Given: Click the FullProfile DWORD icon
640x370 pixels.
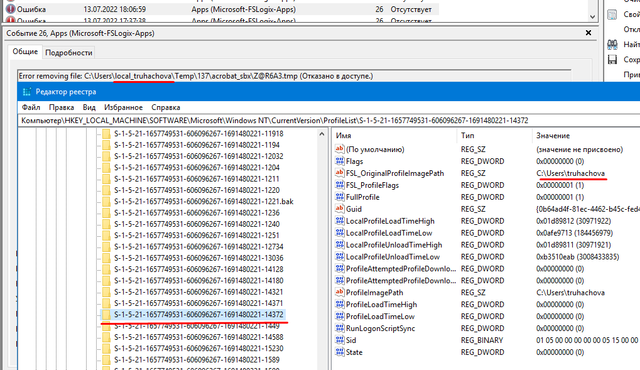Looking at the screenshot, I should pos(340,197).
